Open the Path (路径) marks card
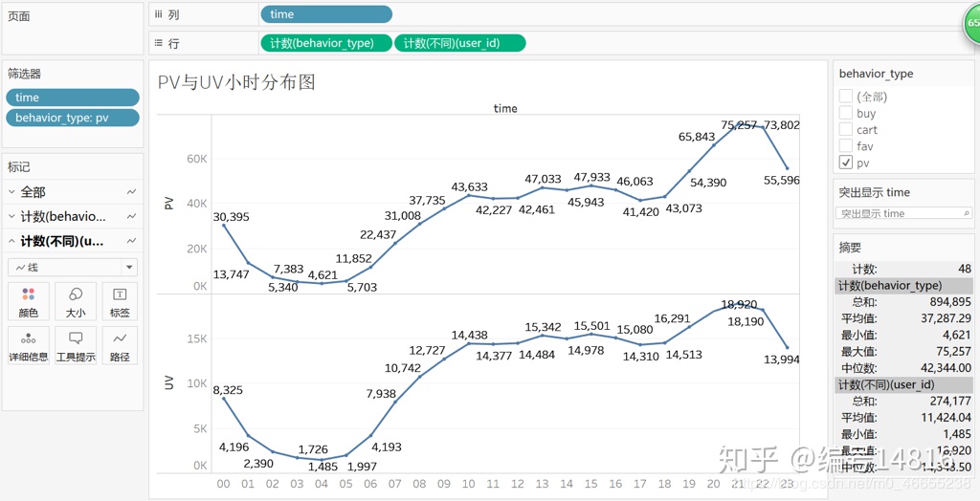This screenshot has height=501, width=980. coord(120,345)
